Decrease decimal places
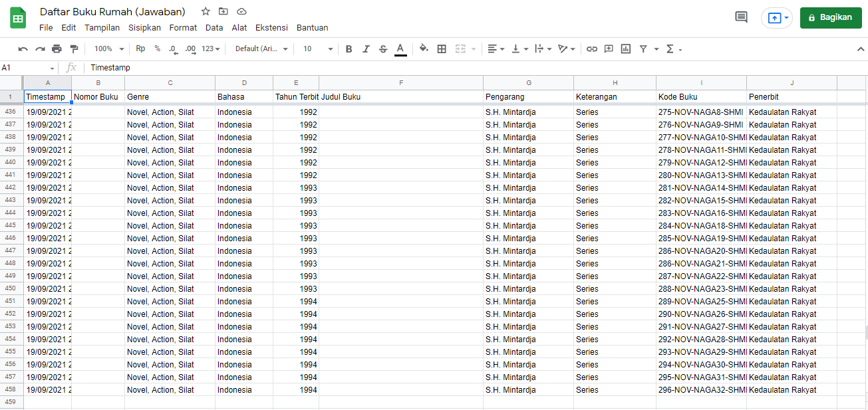Image resolution: width=868 pixels, height=410 pixels. [x=173, y=49]
